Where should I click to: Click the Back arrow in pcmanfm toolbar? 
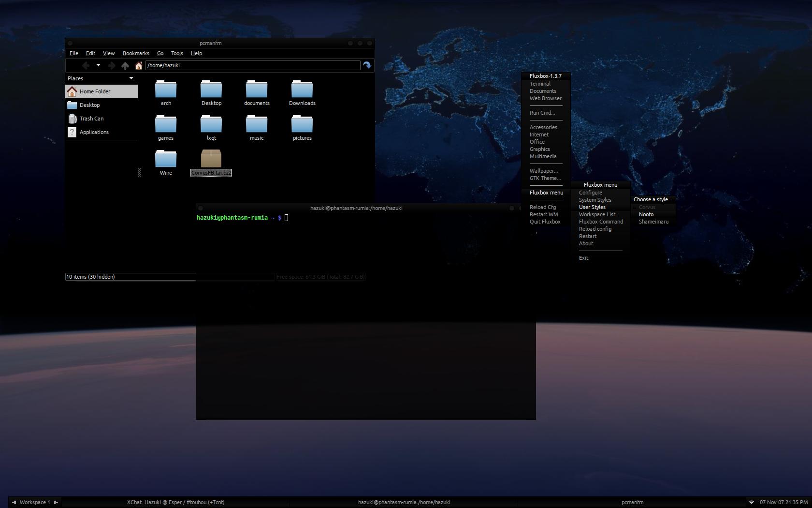point(86,65)
